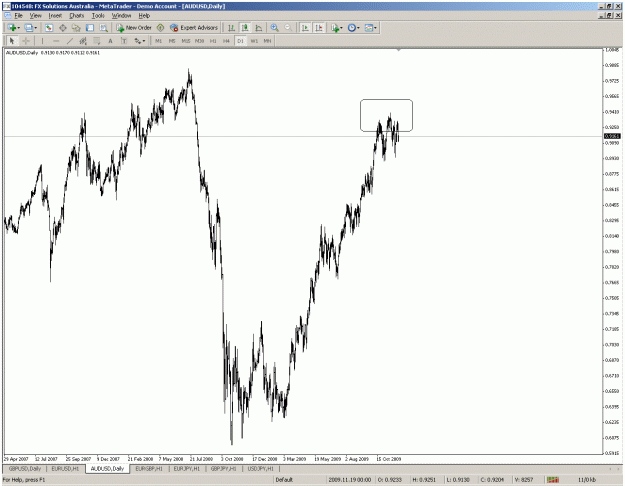This screenshot has width=625, height=486.
Task: Select the Equidistant Channel tool
Action: [x=83, y=41]
